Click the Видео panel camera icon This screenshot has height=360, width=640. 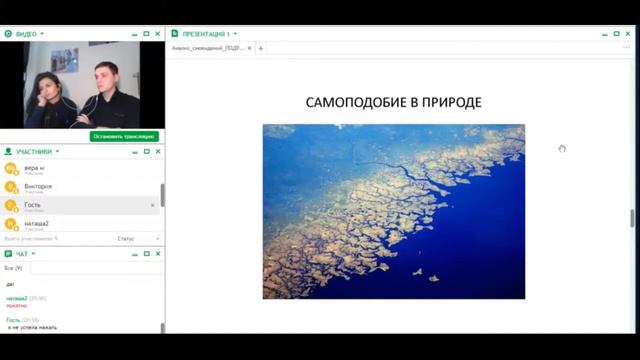click(8, 34)
